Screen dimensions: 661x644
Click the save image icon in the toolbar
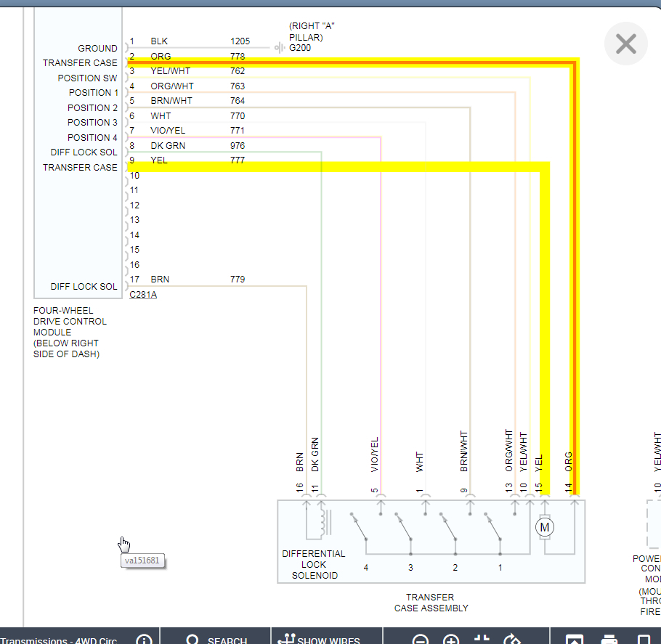point(574,640)
